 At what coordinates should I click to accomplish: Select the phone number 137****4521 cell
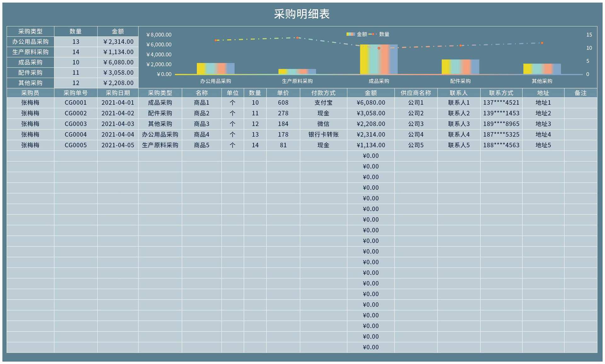[501, 102]
